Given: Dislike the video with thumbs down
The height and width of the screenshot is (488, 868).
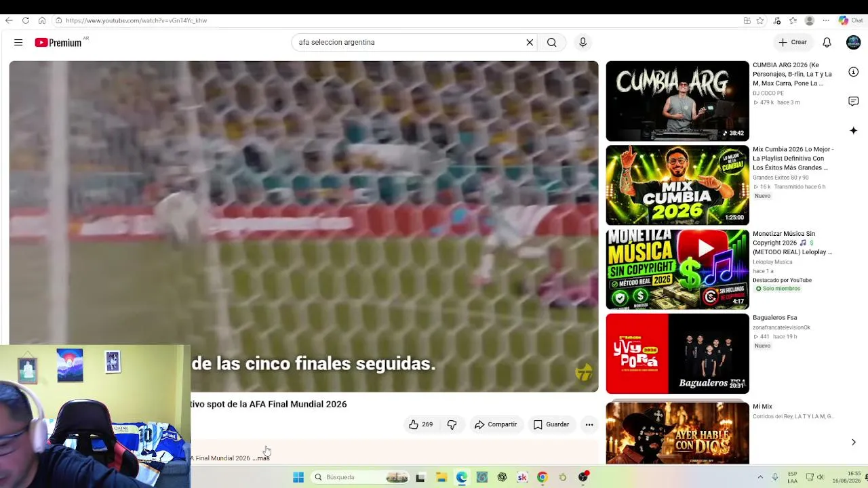Looking at the screenshot, I should (452, 424).
